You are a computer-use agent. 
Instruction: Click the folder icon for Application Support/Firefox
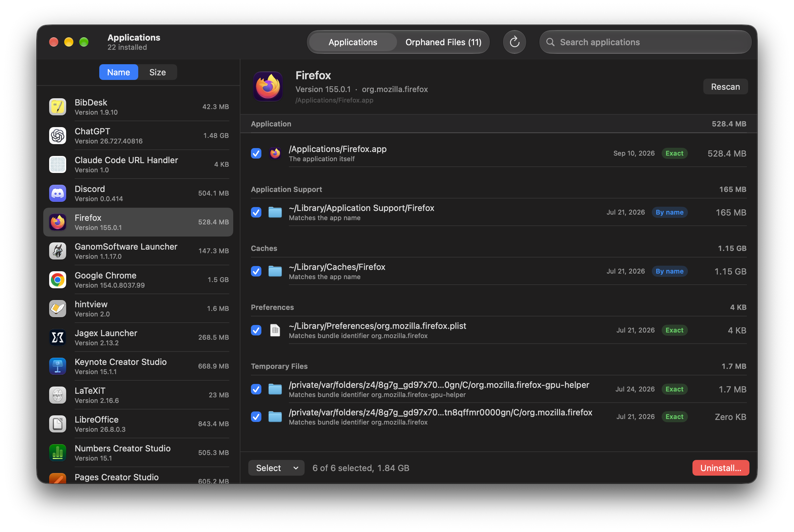tap(275, 212)
